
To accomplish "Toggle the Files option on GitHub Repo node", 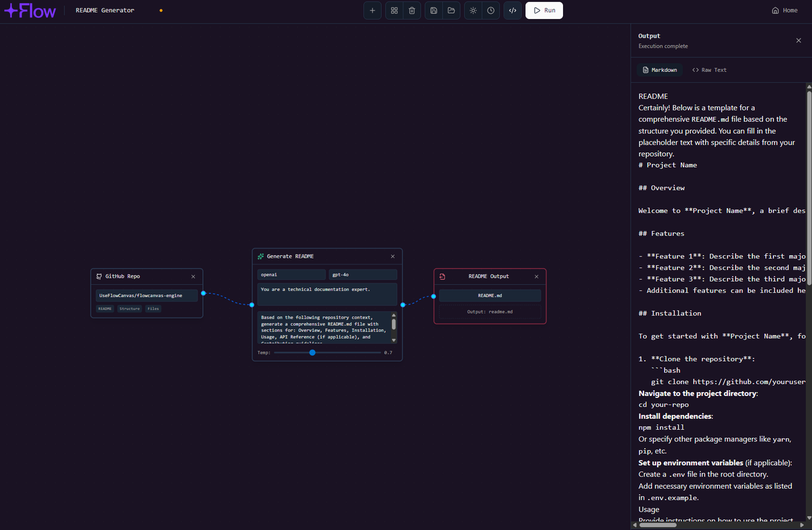I will tap(154, 309).
